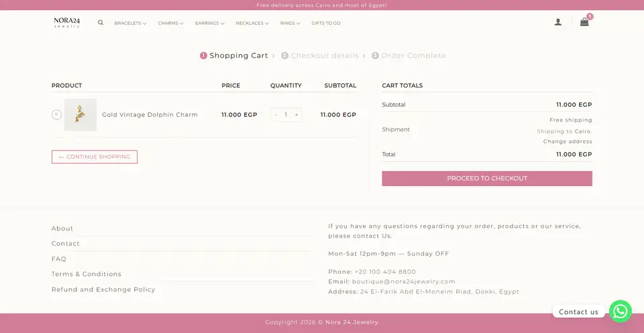
Task: Click the Mon-Sat opening hours text
Action: point(388,254)
